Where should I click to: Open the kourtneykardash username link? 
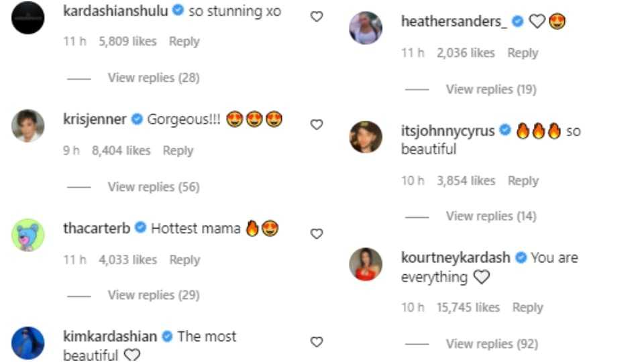pos(455,257)
